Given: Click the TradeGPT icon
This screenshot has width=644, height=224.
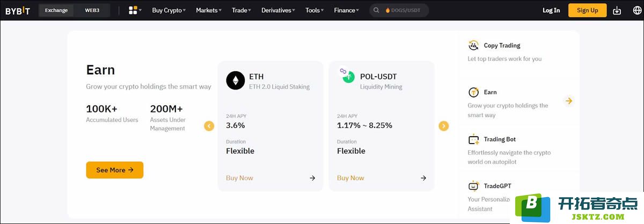Looking at the screenshot, I should tap(473, 186).
